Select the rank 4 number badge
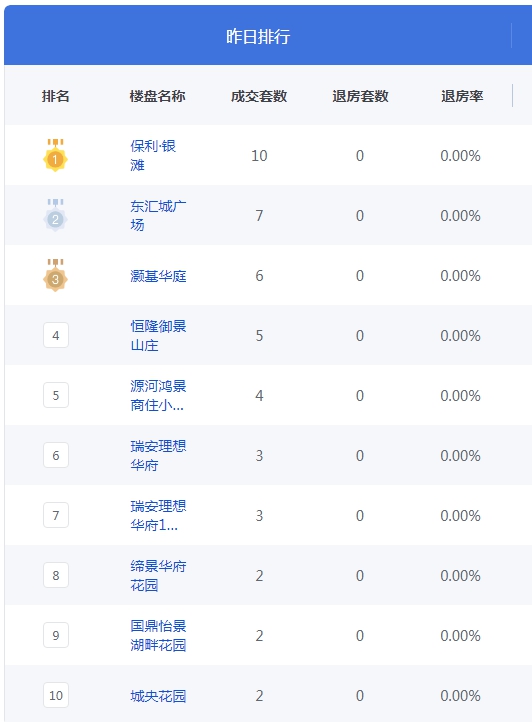Viewport: 532px width, 722px height. tap(56, 335)
